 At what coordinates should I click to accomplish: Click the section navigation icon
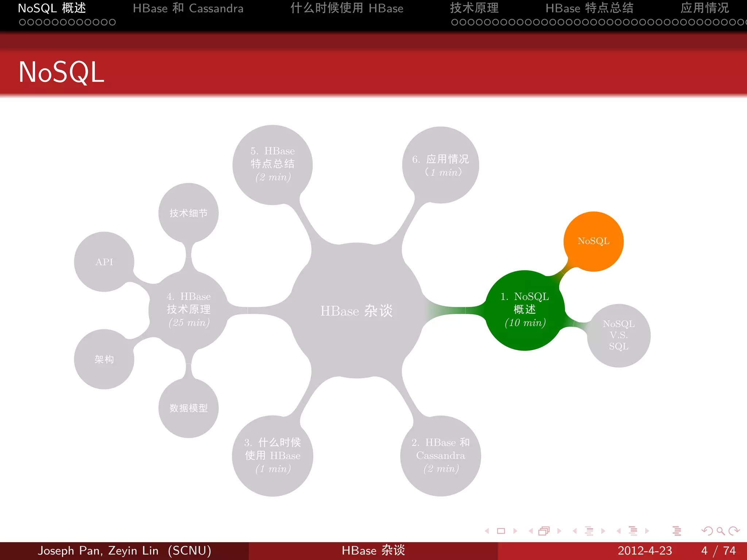633,531
